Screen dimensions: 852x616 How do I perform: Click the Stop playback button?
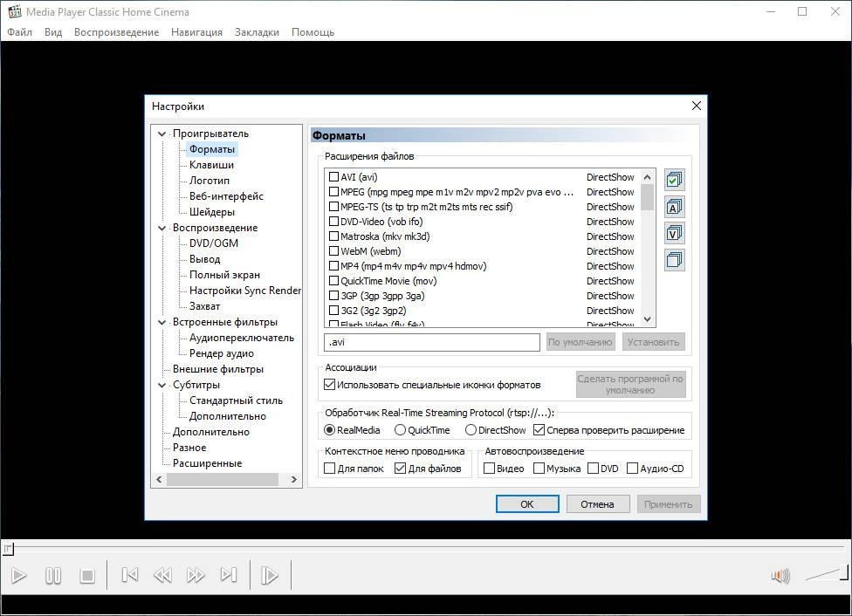coord(87,575)
